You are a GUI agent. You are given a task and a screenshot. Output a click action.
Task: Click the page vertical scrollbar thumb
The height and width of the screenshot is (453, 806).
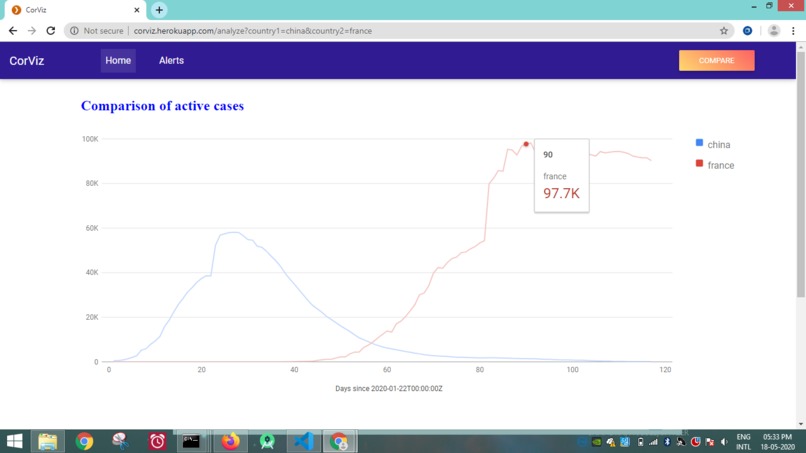[800, 174]
